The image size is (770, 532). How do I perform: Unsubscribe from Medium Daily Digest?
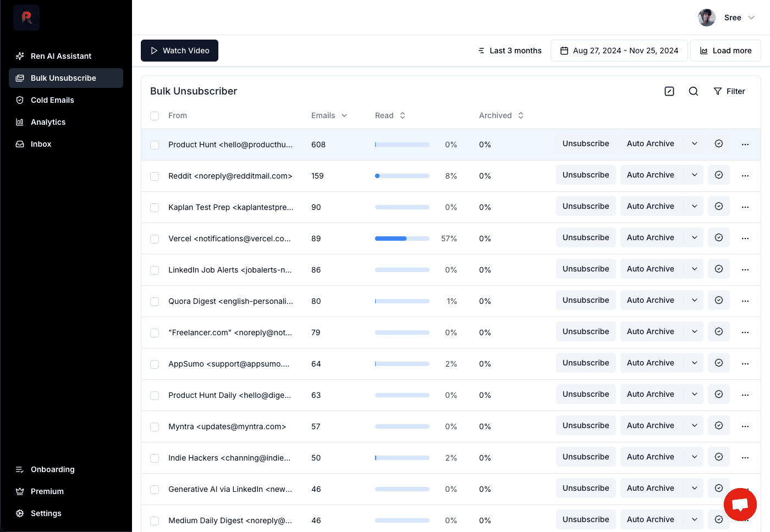click(586, 519)
